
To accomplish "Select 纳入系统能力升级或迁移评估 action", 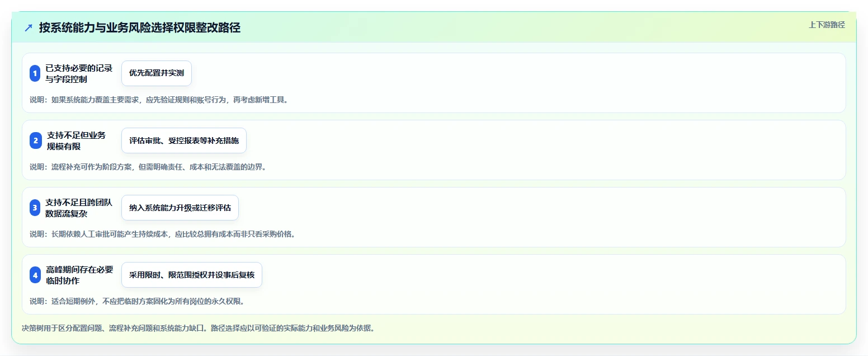I will [180, 208].
